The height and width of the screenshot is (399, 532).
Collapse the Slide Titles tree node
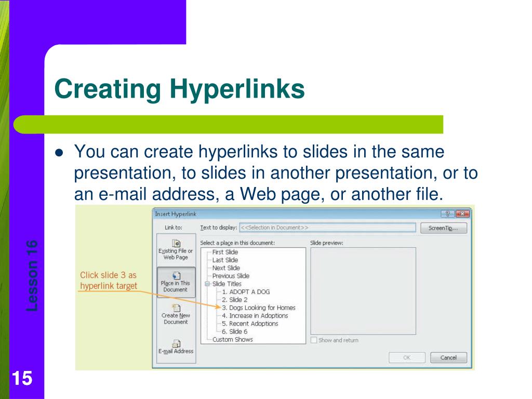207,284
